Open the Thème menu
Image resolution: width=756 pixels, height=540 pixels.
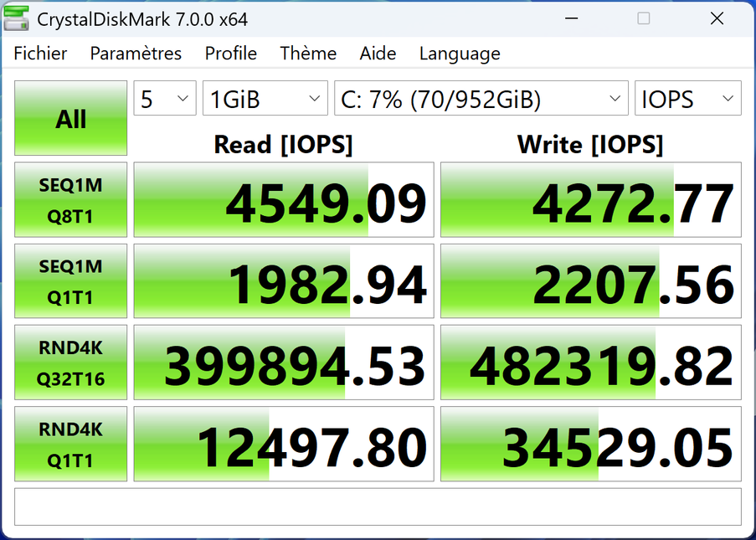pos(308,53)
